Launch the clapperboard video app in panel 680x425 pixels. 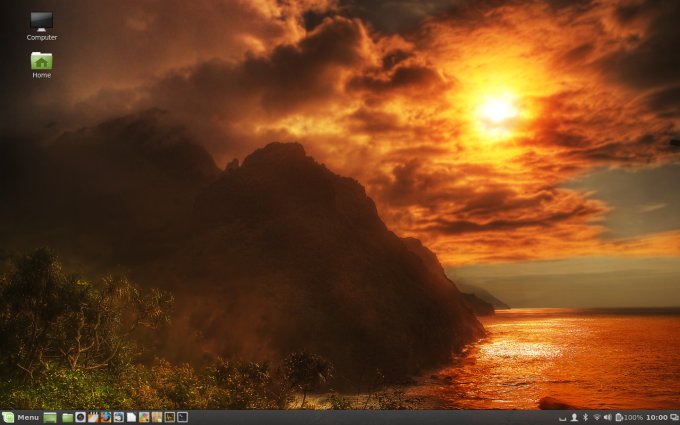pyautogui.click(x=93, y=417)
